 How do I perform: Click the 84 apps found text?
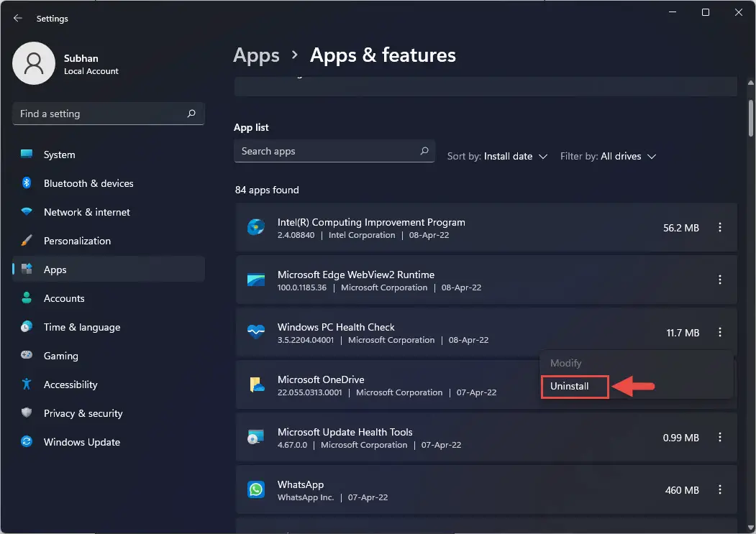[267, 190]
